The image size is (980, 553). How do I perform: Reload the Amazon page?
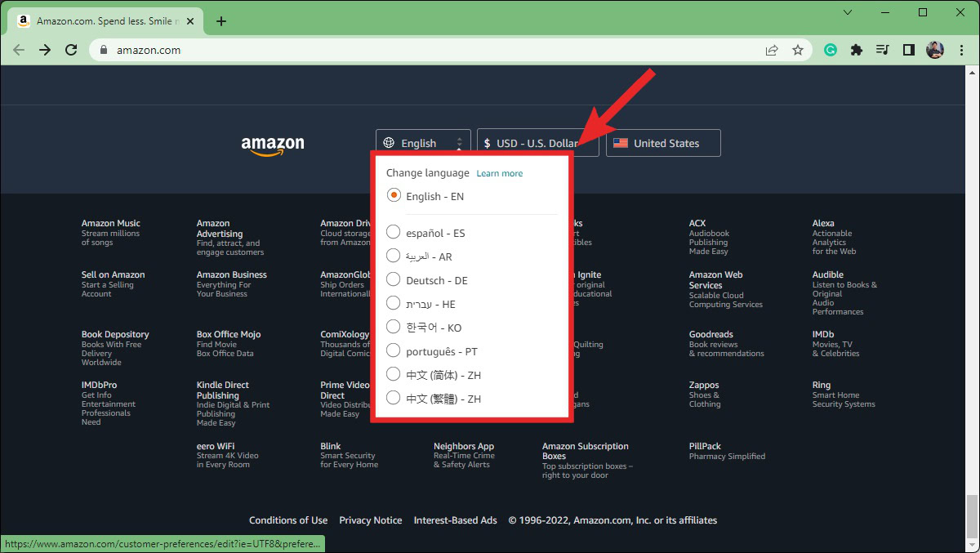tap(71, 50)
